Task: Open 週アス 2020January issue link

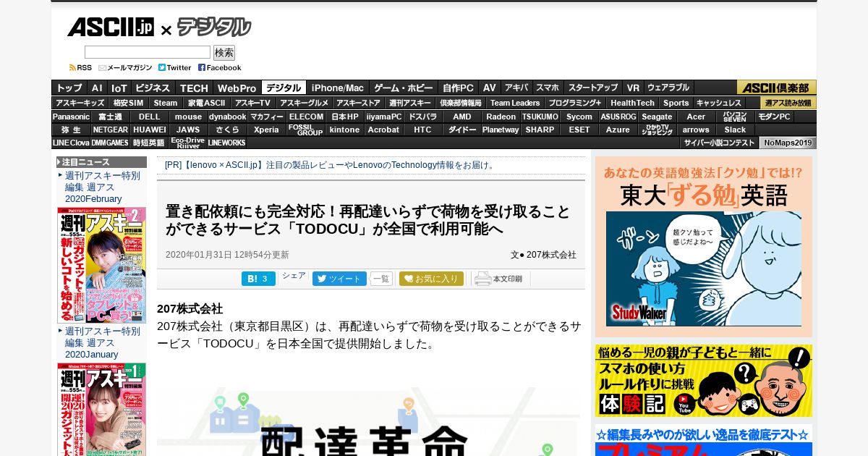Action: point(102,343)
